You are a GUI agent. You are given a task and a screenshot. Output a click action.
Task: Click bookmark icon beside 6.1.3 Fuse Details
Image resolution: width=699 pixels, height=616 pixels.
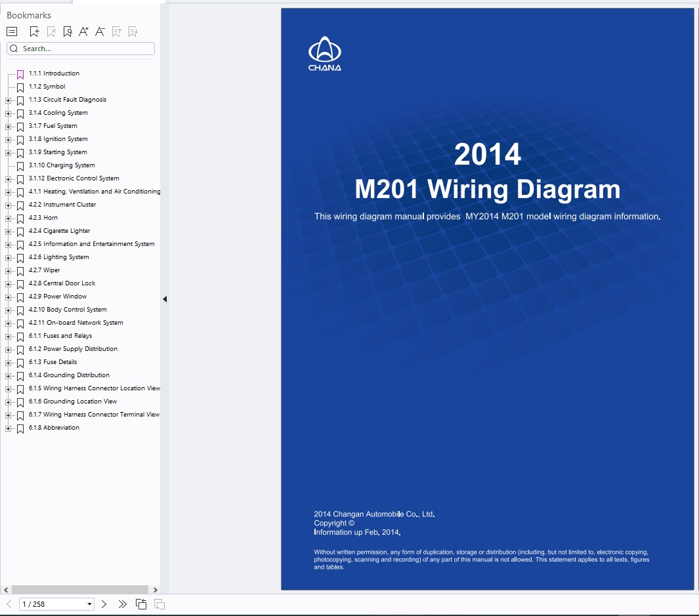point(20,363)
